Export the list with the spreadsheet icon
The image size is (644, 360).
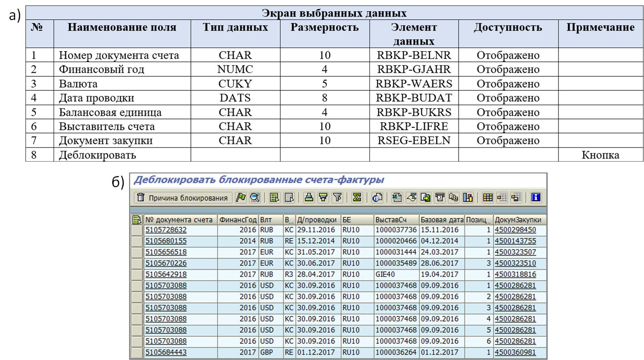coord(397,197)
